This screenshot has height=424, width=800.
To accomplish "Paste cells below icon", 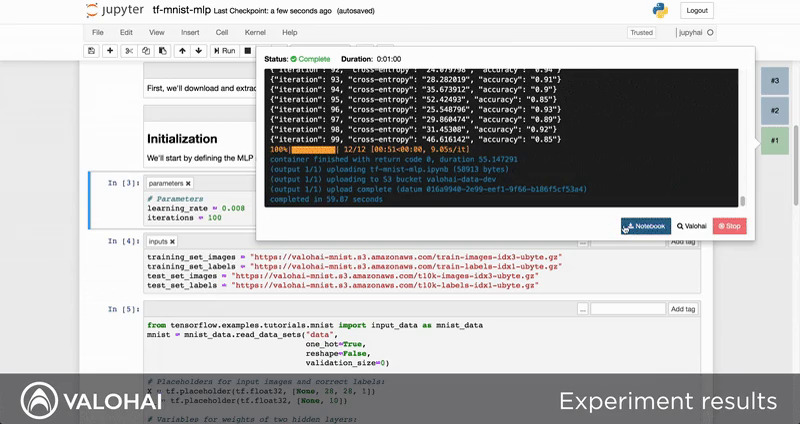I will 163,51.
